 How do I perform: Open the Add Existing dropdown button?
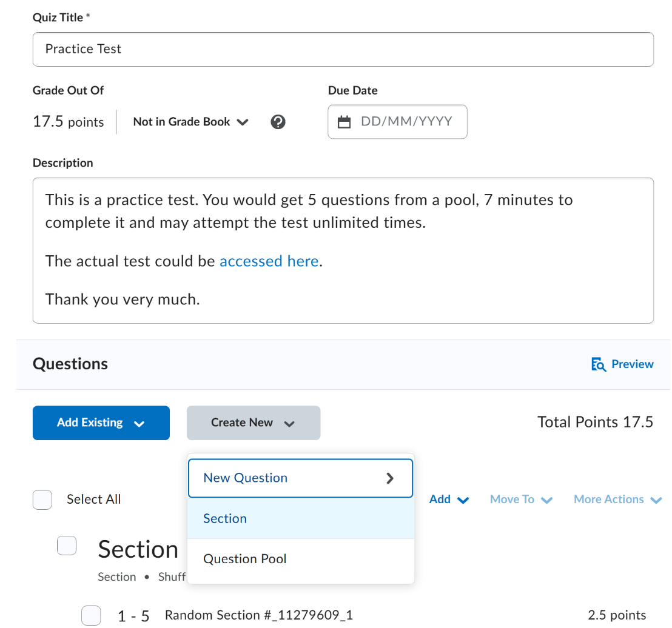pyautogui.click(x=101, y=423)
